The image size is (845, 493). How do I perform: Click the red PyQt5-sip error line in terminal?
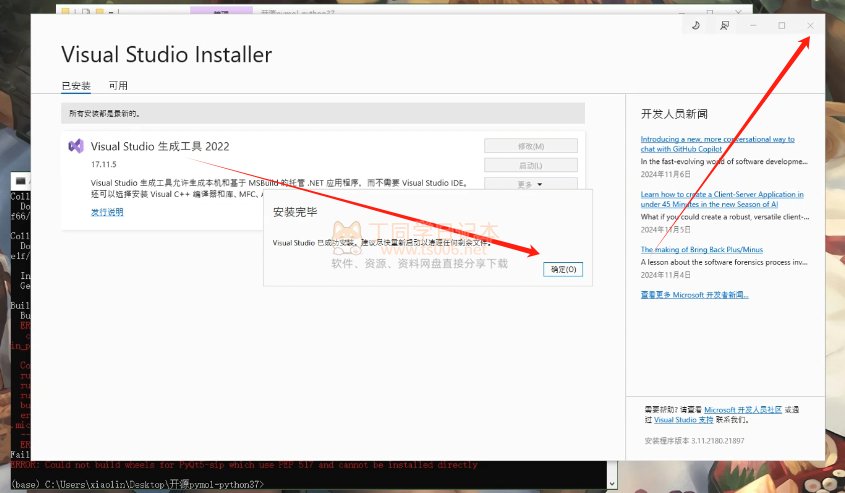pos(244,465)
